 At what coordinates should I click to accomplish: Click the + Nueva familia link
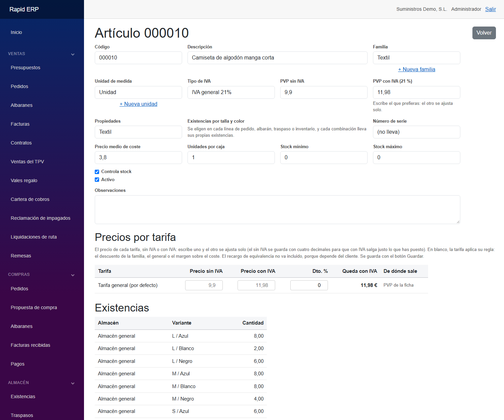(416, 69)
